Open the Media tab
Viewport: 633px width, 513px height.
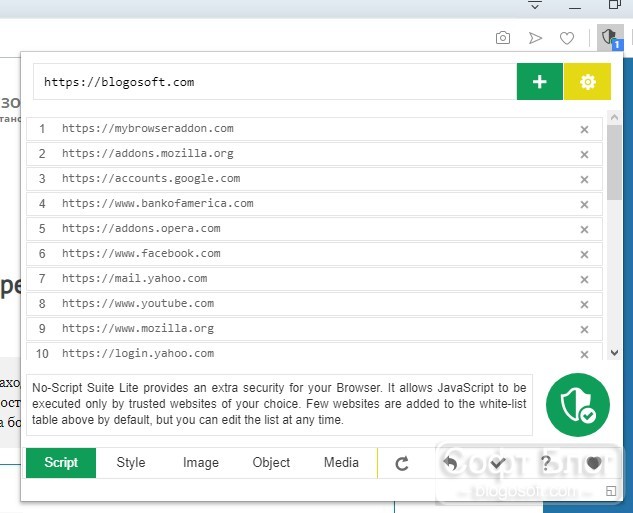coord(341,463)
